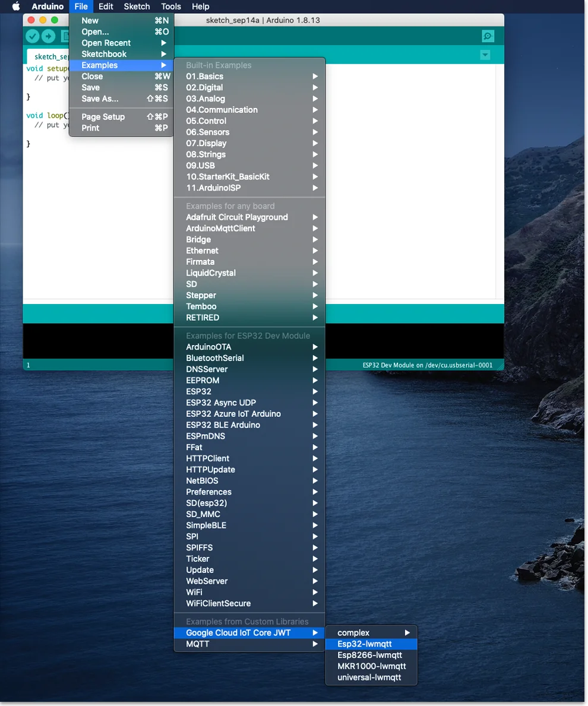The width and height of the screenshot is (588, 706).
Task: Open the tab dropdown arrow in Arduino window
Action: (485, 55)
